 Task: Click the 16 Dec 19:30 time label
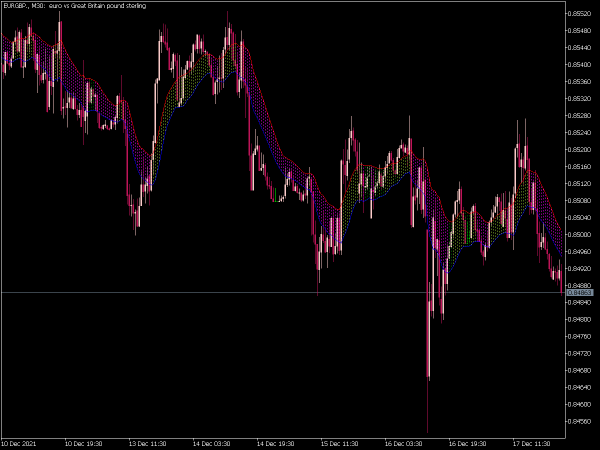(x=467, y=444)
